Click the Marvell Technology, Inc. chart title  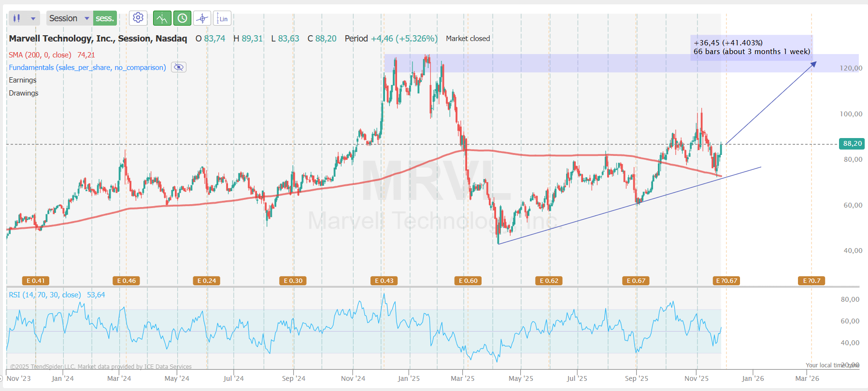[98, 39]
